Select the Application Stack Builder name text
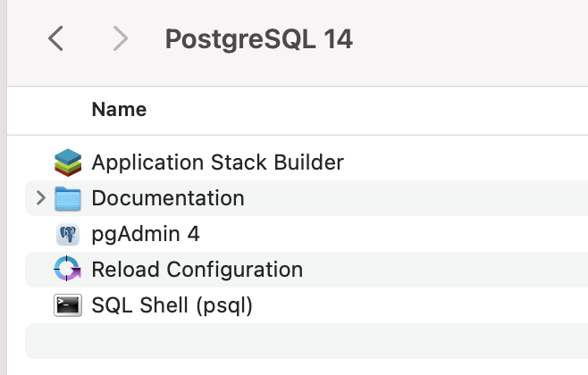This screenshot has height=375, width=588. (x=217, y=162)
